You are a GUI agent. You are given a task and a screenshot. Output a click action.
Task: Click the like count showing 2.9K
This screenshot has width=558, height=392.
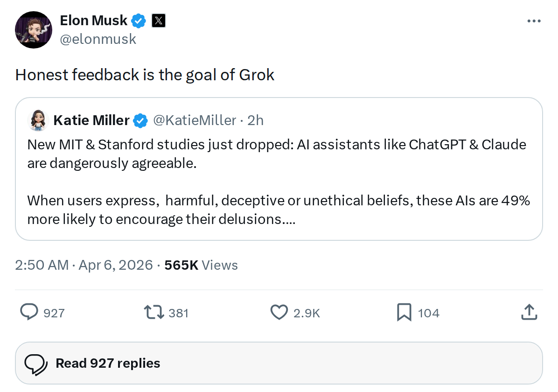coord(306,313)
